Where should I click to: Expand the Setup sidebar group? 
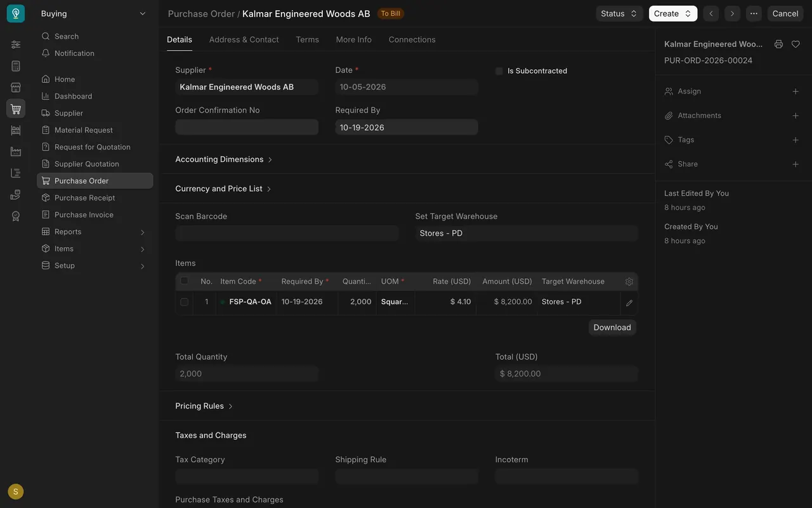tap(95, 265)
